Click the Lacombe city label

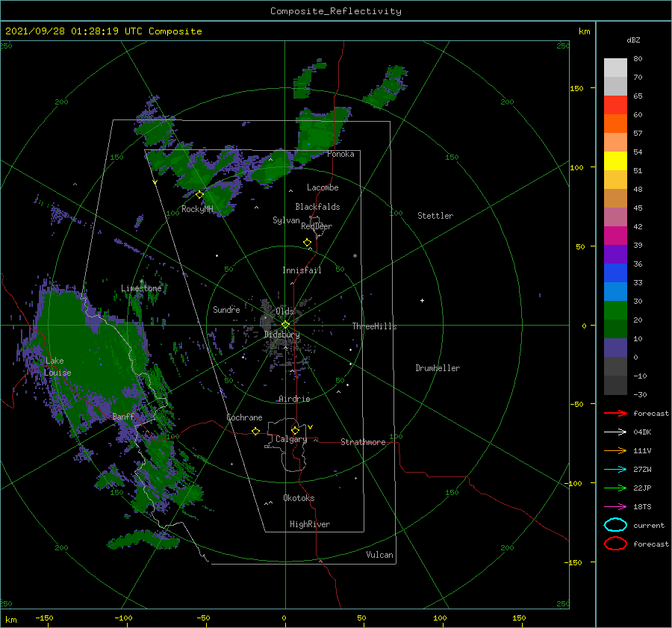pos(323,187)
